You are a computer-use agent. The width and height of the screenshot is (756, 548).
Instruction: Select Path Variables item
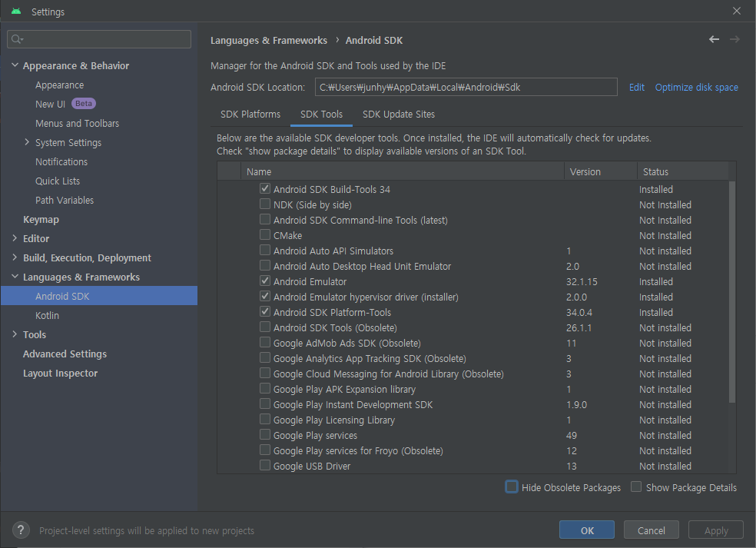64,200
